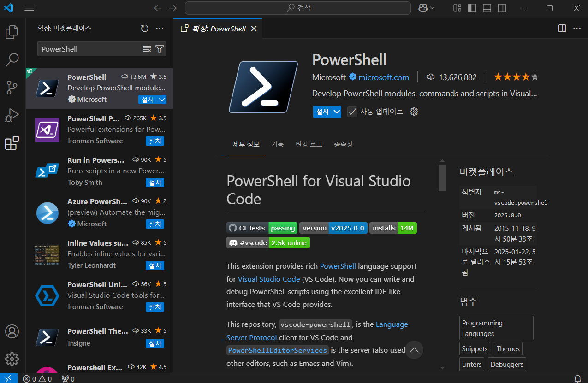Open install dropdown arrow for PowerShell list item
588x383 pixels.
tap(162, 100)
